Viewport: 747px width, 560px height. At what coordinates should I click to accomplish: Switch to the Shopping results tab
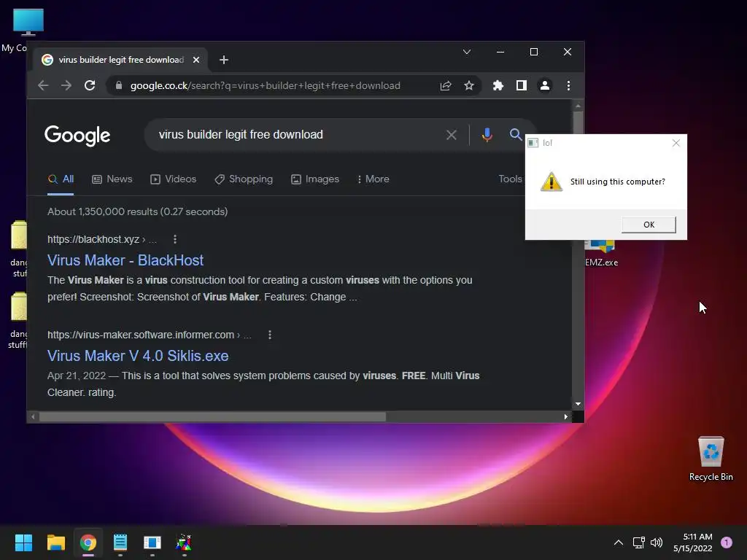[244, 179]
